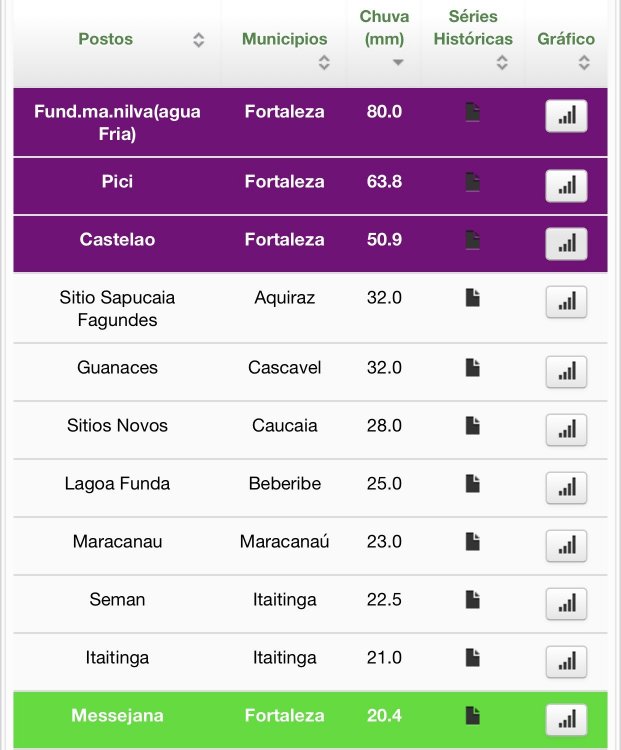Open historical series document for Sitios Novos

pyautogui.click(x=473, y=426)
